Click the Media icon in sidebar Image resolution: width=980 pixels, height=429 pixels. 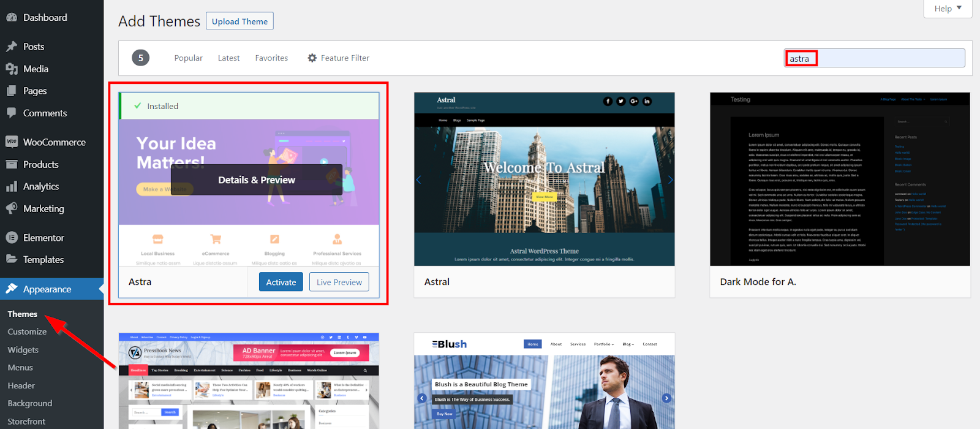(12, 69)
